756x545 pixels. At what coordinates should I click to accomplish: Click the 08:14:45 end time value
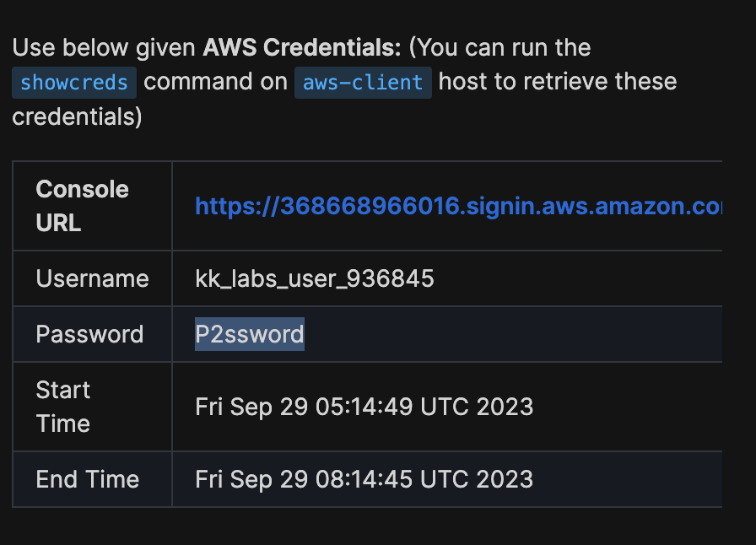pyautogui.click(x=364, y=479)
